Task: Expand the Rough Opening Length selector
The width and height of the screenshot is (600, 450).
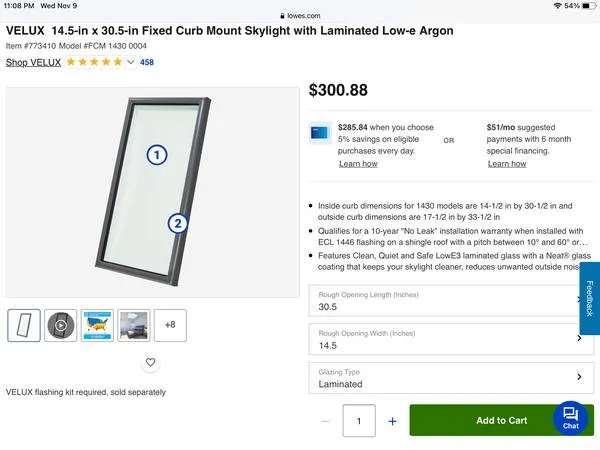Action: pos(446,301)
